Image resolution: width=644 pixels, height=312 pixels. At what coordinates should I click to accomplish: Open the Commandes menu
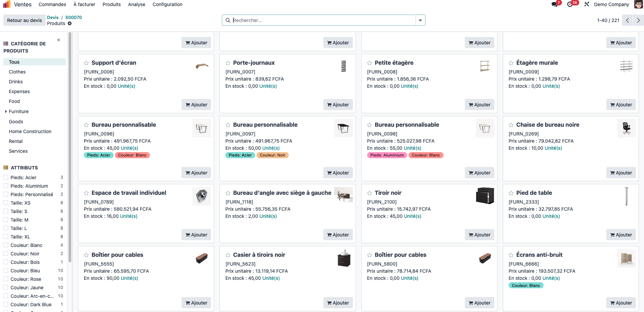52,4
